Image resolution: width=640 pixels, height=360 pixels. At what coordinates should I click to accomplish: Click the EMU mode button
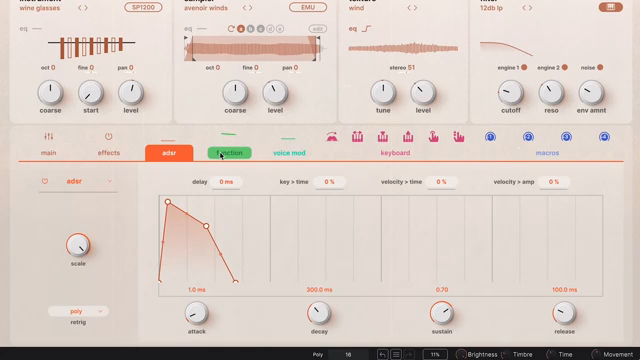pos(308,7)
